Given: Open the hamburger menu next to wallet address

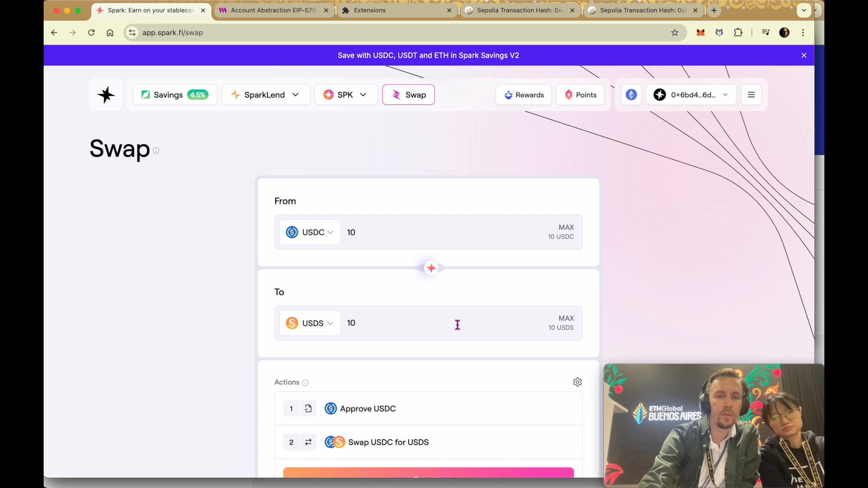Looking at the screenshot, I should point(751,94).
